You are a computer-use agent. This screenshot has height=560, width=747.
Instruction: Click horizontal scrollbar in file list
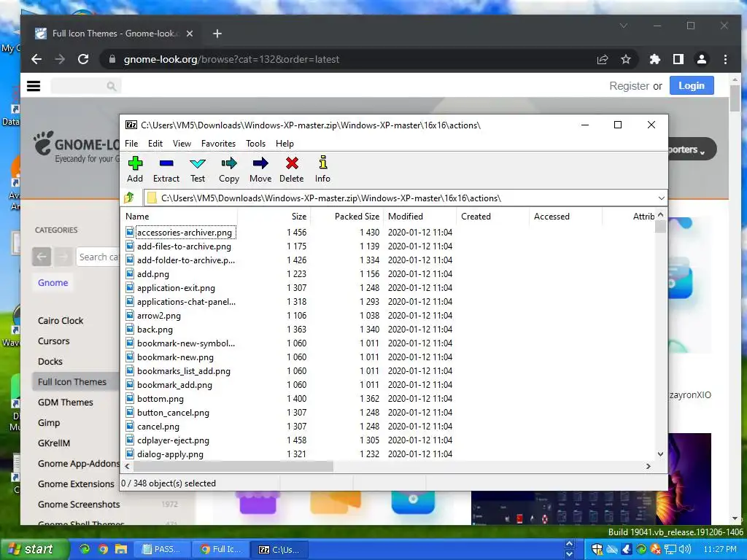[233, 466]
